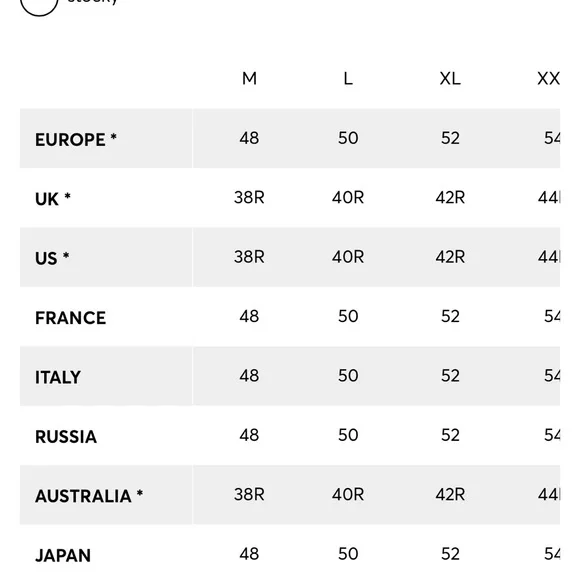The height and width of the screenshot is (580, 580).
Task: Select Australia size 38R cell
Action: point(249,495)
